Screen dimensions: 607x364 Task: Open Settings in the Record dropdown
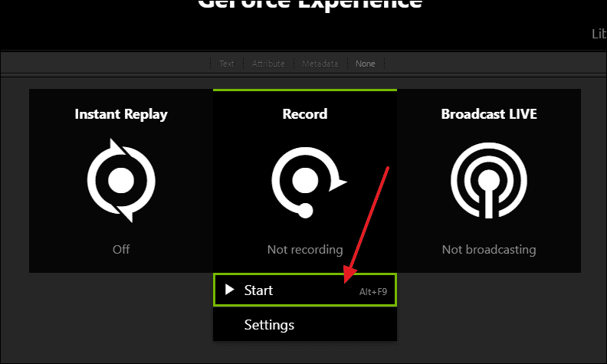(305, 324)
